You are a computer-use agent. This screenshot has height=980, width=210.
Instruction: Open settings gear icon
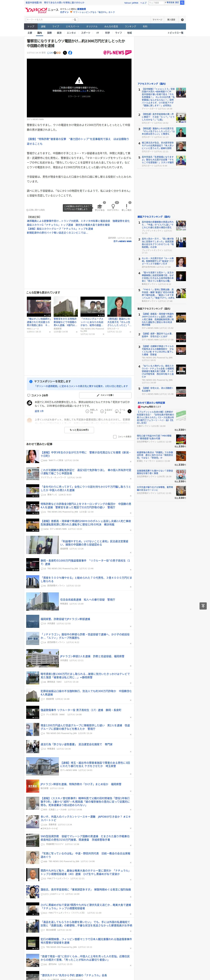click(182, 19)
